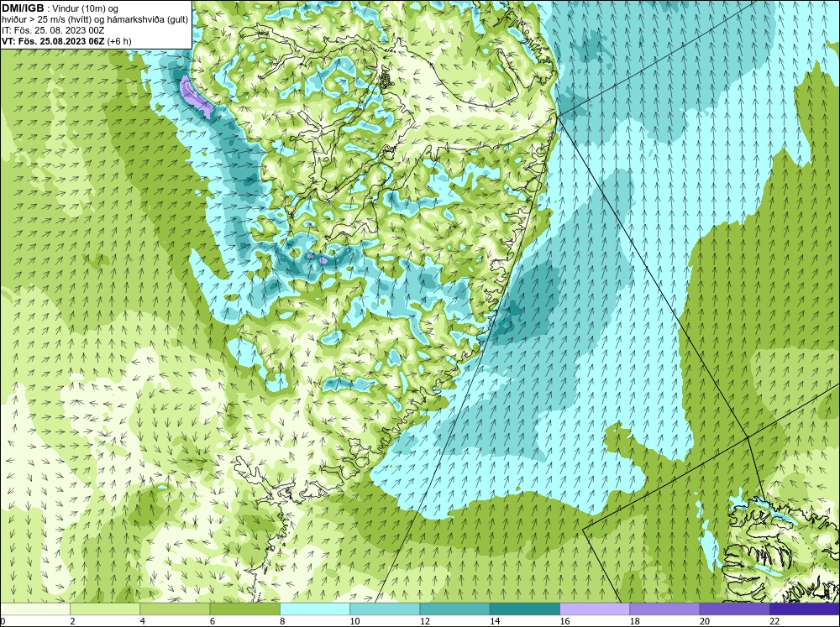Click the "DMI/IGB" title text

point(23,8)
